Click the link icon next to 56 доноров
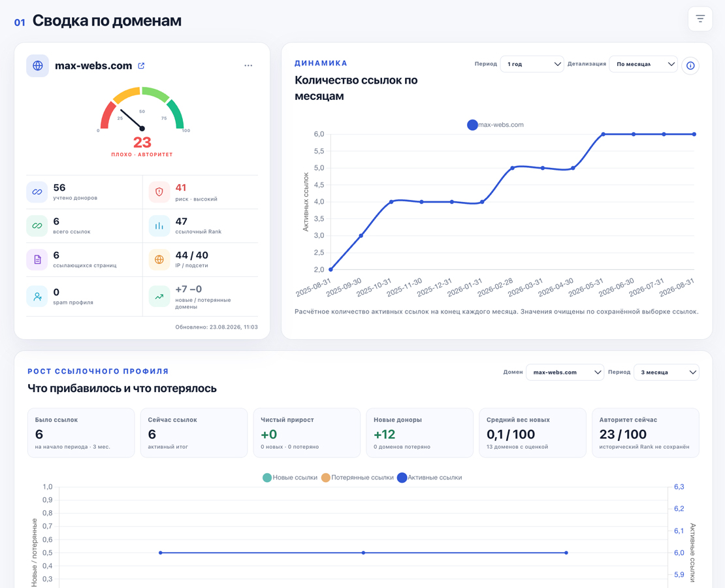 click(x=37, y=192)
